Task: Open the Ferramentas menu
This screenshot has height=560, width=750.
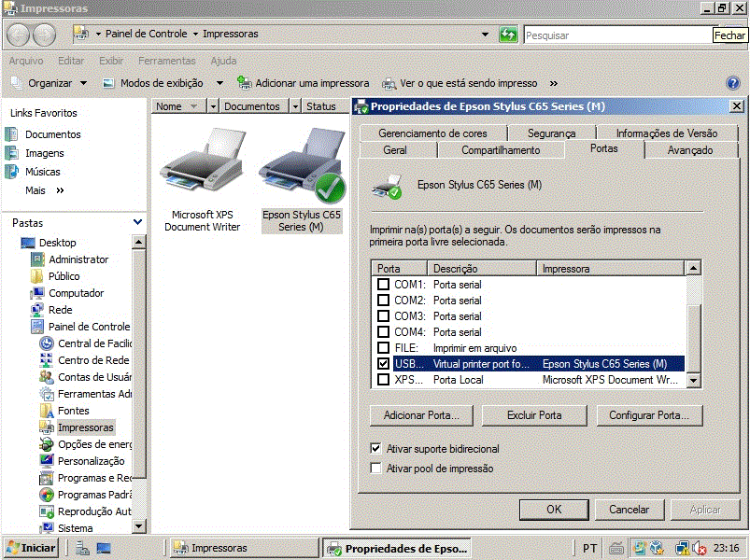Action: pyautogui.click(x=166, y=61)
